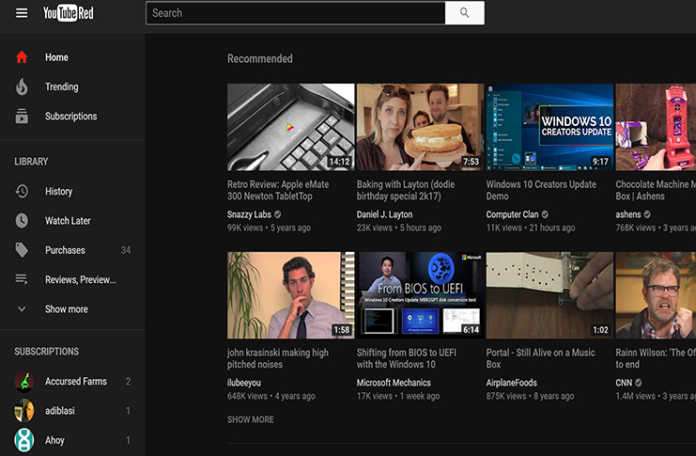696x456 pixels.
Task: Open the Ahoy channel avatar
Action: coord(24,440)
